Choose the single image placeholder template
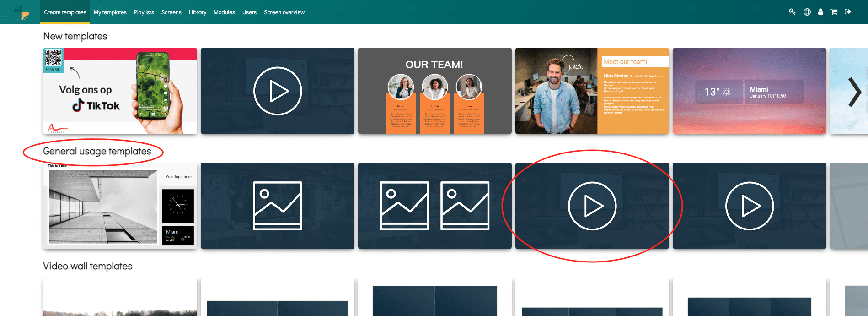 pos(278,206)
